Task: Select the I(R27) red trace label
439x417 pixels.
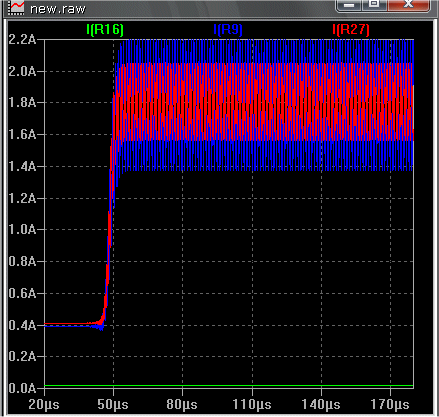Action: pos(351,30)
